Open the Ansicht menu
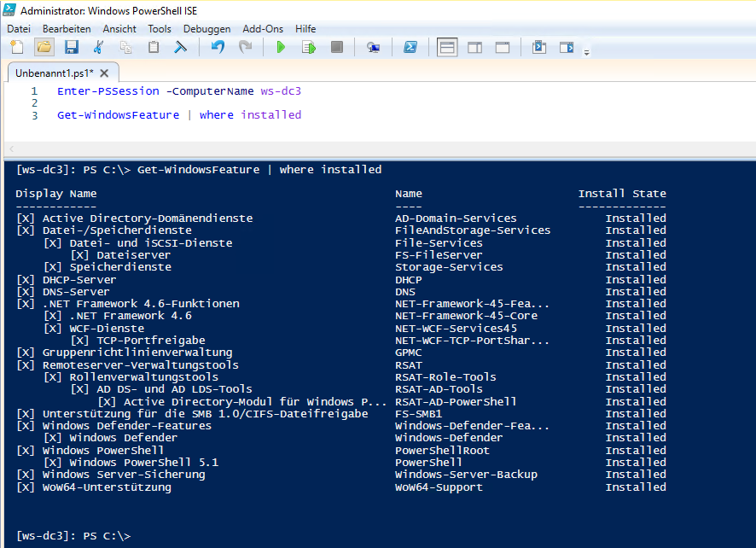Image resolution: width=756 pixels, height=548 pixels. point(119,29)
